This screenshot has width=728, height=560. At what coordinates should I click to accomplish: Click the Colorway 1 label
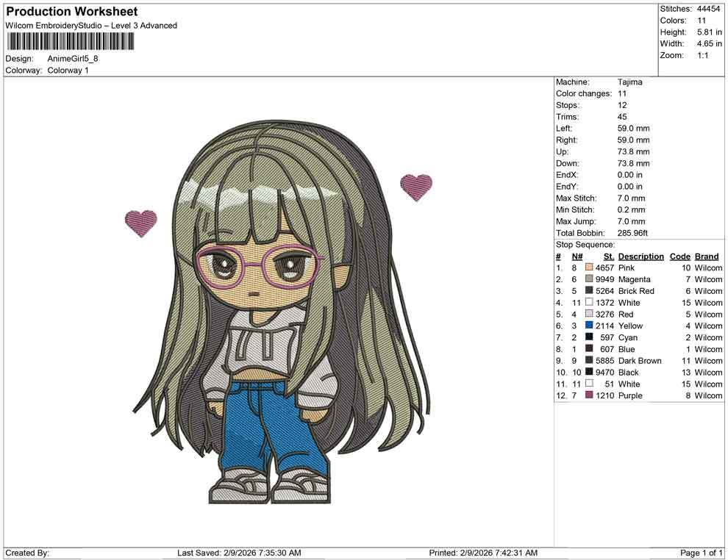(66, 70)
